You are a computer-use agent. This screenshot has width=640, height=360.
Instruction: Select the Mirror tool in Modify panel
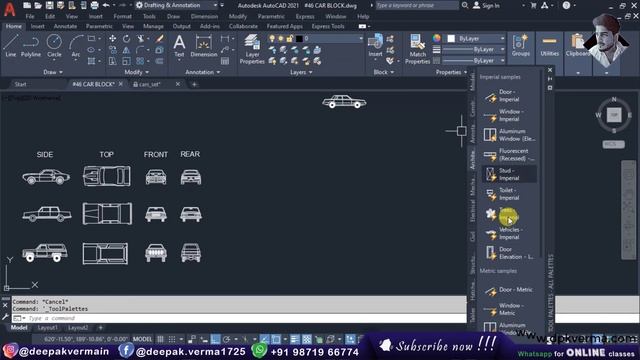127,50
